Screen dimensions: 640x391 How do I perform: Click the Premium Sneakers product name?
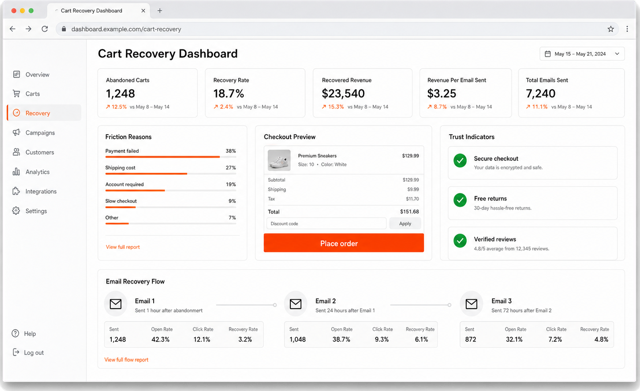tap(317, 156)
